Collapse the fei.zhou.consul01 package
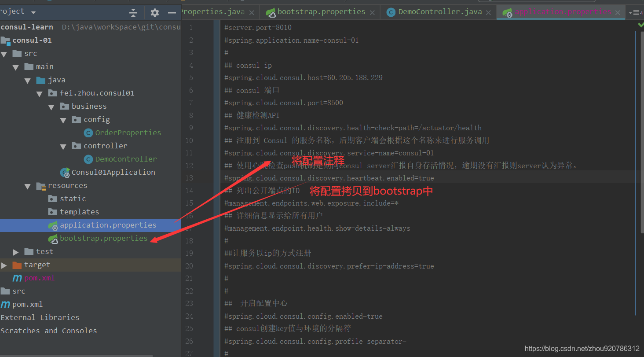Image resolution: width=644 pixels, height=357 pixels. tap(40, 94)
